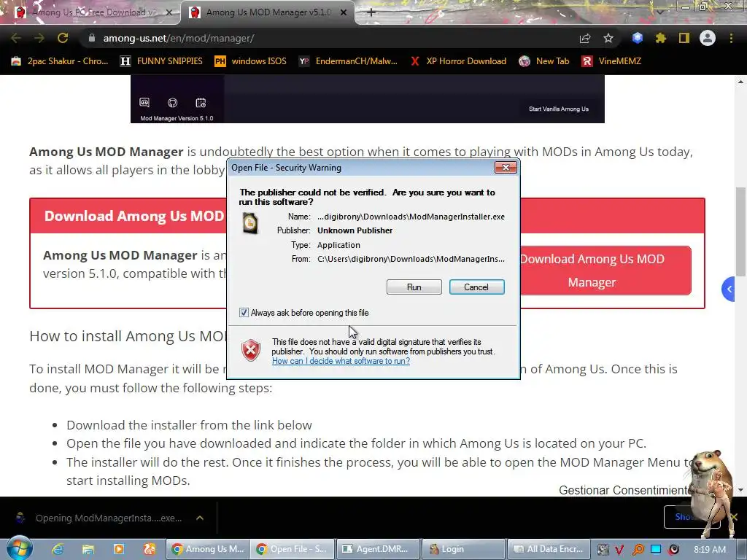The height and width of the screenshot is (560, 747).
Task: Open the Chrome profile avatar
Action: 708,38
